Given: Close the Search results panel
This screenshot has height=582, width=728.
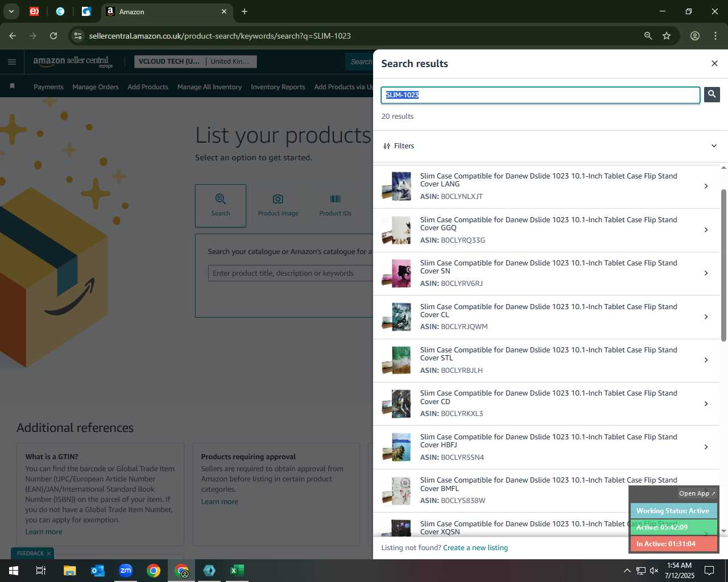Looking at the screenshot, I should [x=714, y=63].
